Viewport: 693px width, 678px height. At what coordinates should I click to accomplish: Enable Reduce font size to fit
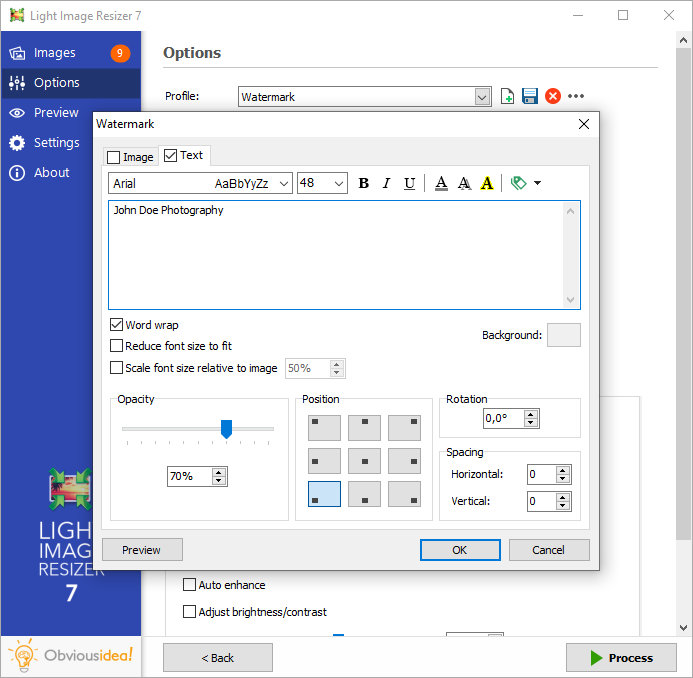pyautogui.click(x=117, y=346)
